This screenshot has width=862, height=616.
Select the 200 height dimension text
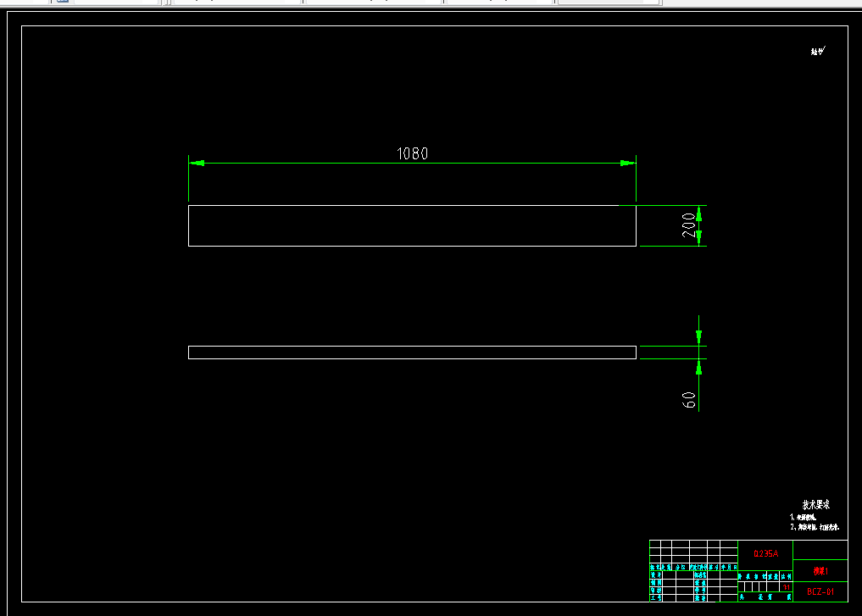pyautogui.click(x=688, y=225)
